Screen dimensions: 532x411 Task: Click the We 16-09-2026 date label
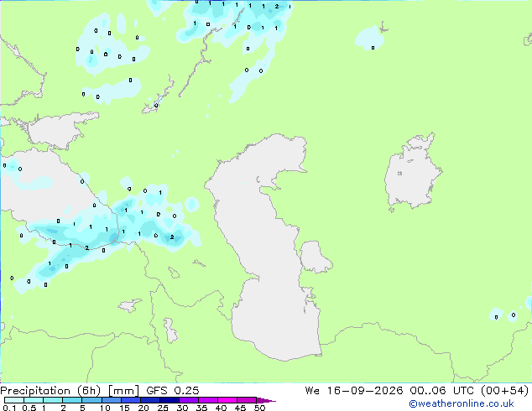point(354,391)
